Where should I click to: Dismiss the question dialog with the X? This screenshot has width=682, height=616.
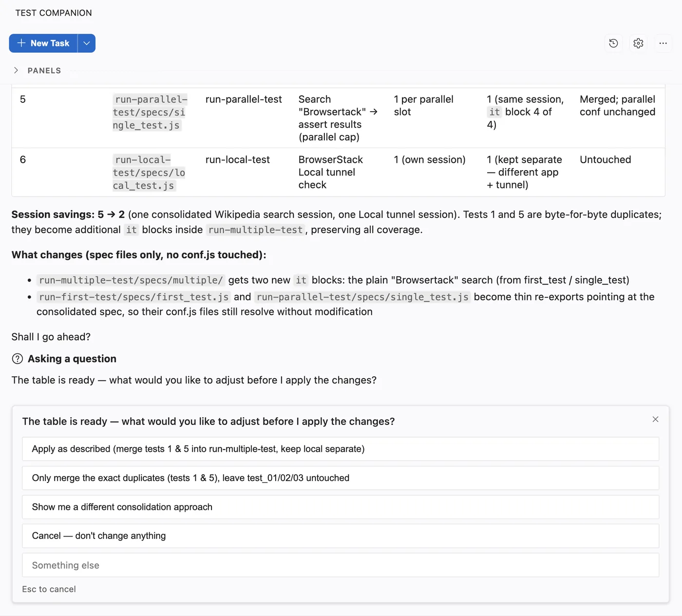655,419
